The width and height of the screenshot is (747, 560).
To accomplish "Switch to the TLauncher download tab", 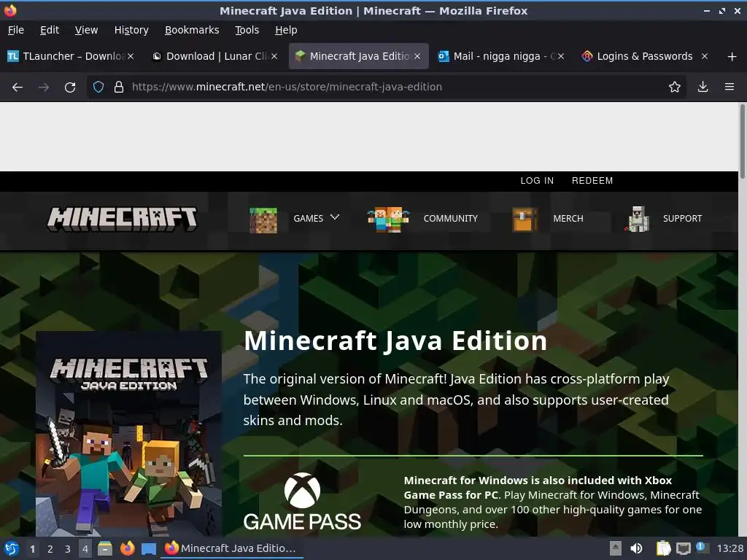I will (x=71, y=56).
